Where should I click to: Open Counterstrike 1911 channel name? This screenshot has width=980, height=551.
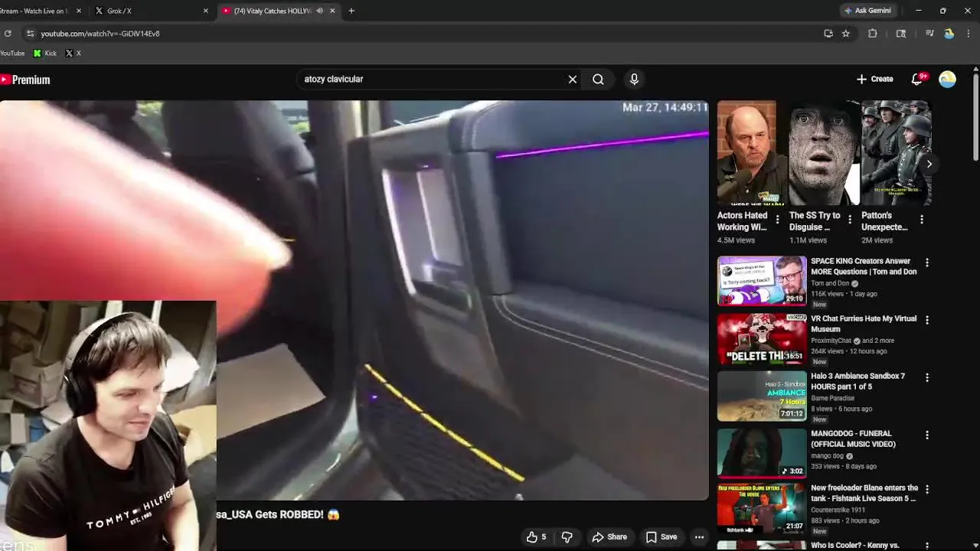tap(838, 510)
